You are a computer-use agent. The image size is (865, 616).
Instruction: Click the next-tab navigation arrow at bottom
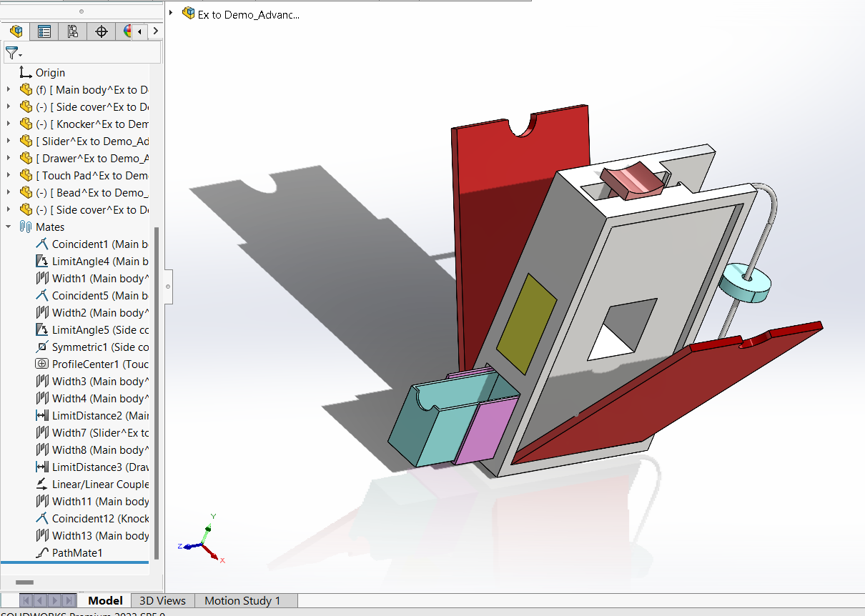click(x=54, y=600)
